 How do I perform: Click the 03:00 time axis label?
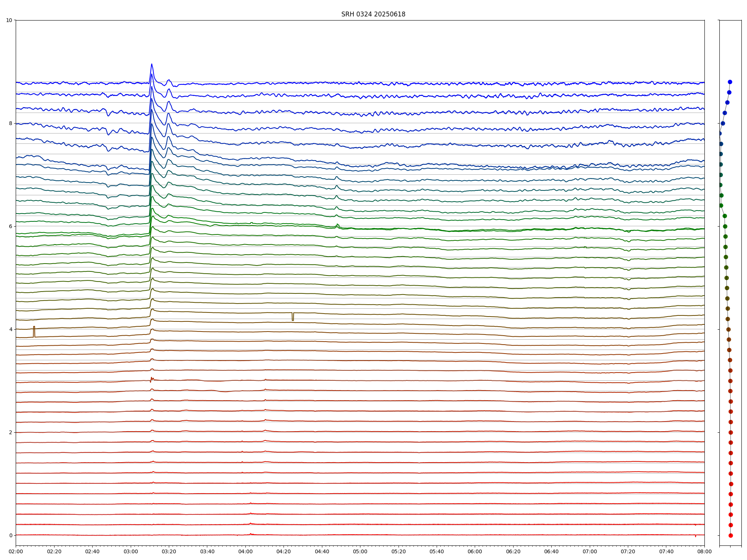click(131, 551)
